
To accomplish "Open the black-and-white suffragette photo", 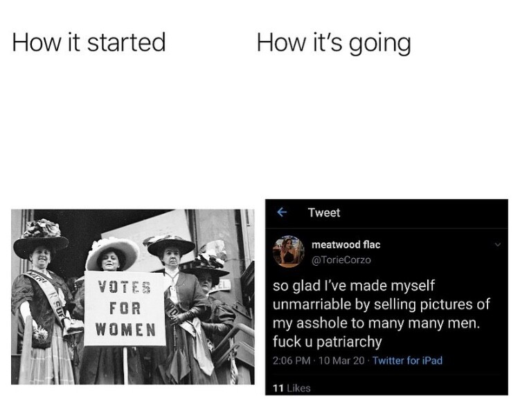I will 132,296.
